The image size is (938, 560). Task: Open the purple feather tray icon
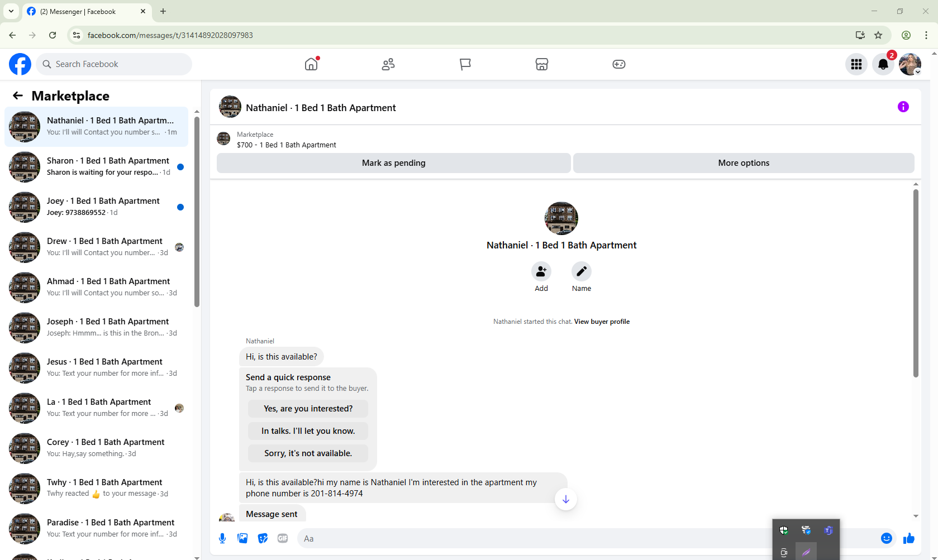(x=806, y=553)
